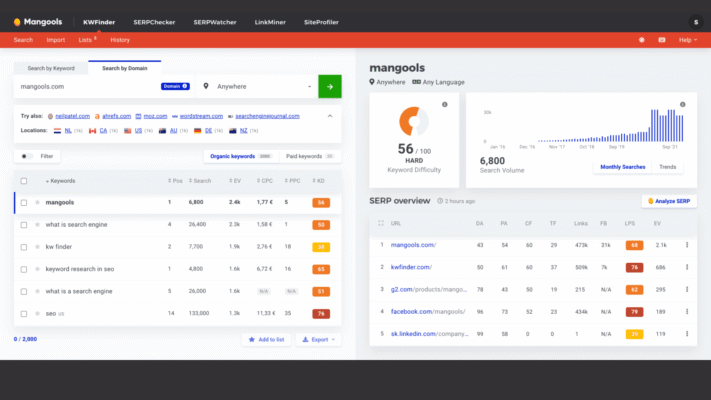Click the Domain badge in search field
The width and height of the screenshot is (711, 400).
coord(175,86)
